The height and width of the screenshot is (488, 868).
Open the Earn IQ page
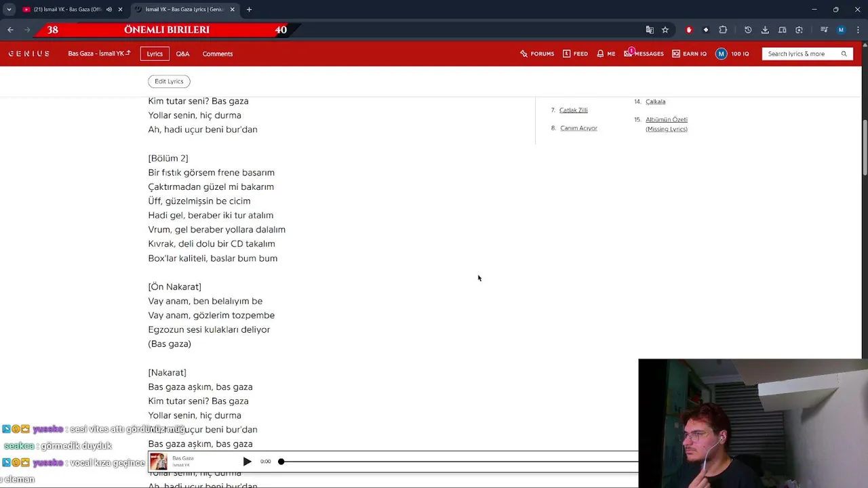click(x=689, y=54)
